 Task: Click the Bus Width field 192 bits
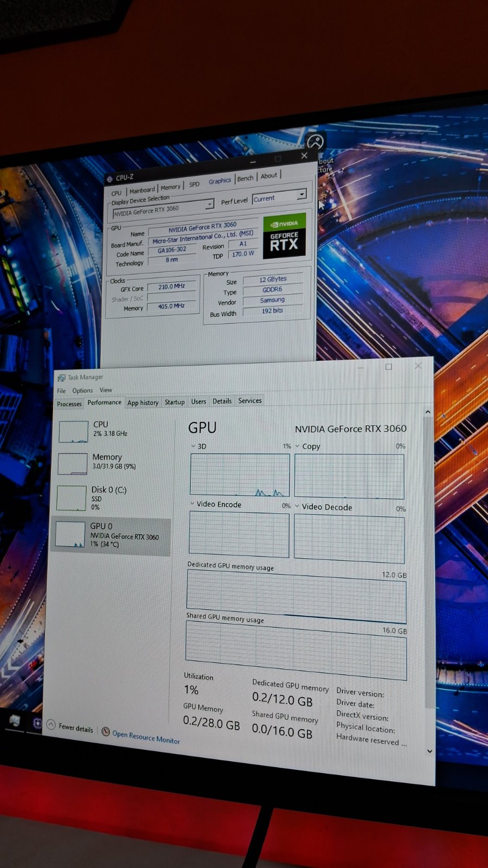click(x=272, y=311)
